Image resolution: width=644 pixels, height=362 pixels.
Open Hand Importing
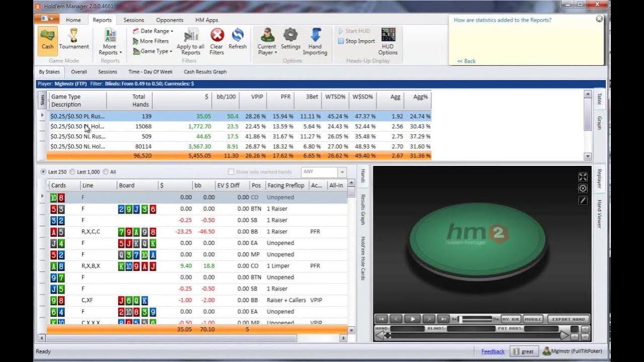pyautogui.click(x=315, y=42)
